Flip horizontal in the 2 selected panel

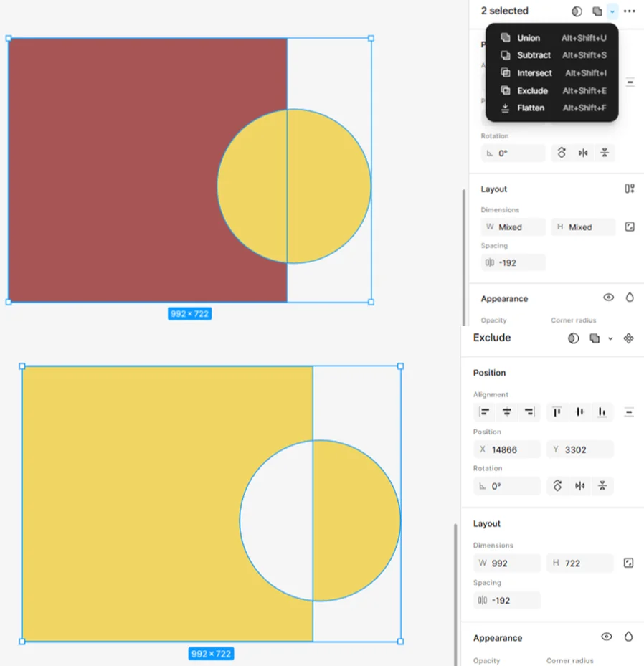pos(583,153)
